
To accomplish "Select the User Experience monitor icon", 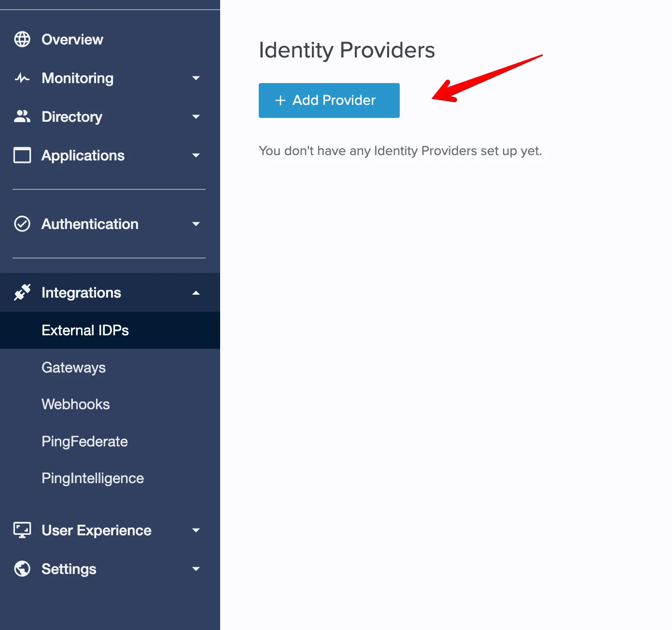I will click(22, 530).
